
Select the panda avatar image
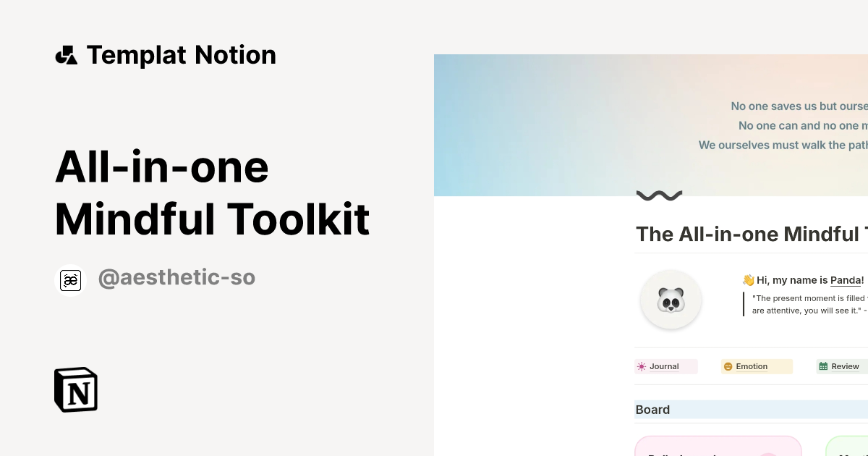tap(671, 299)
